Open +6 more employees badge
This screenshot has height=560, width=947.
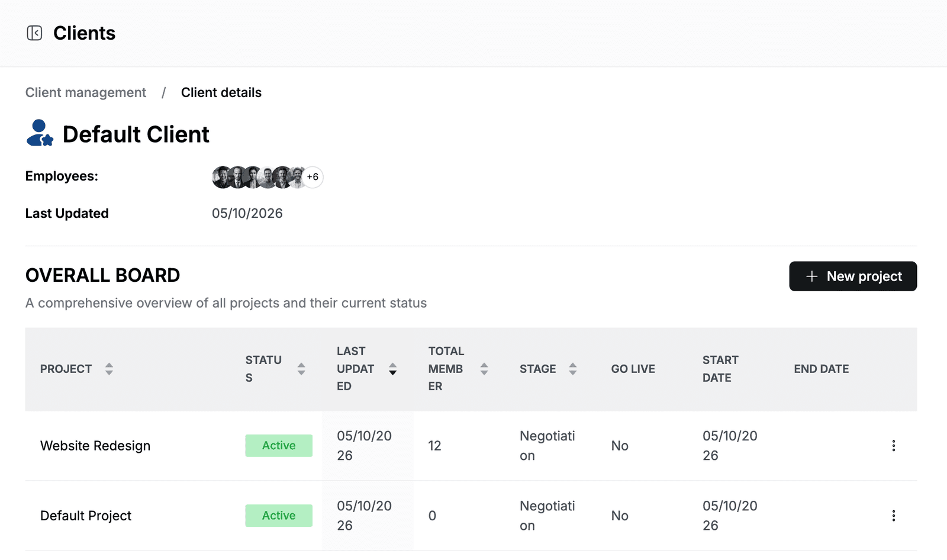pos(313,177)
